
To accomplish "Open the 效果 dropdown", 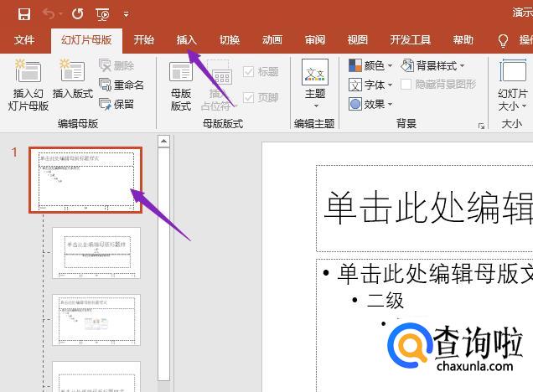I will point(370,104).
